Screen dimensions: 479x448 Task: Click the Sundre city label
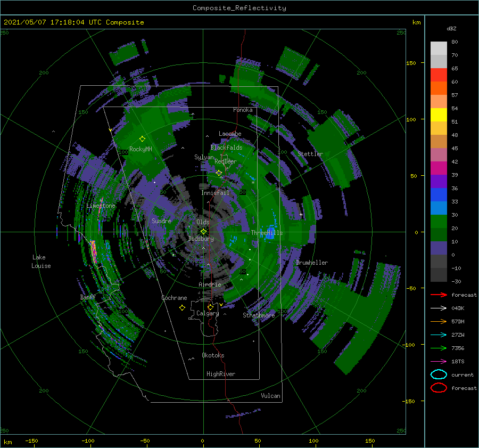click(x=161, y=221)
